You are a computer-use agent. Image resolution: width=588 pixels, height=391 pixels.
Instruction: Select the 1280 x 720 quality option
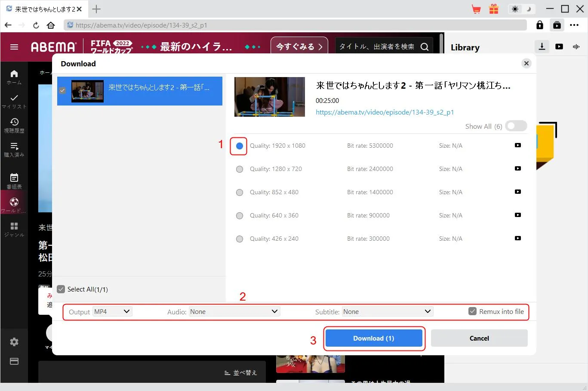click(x=240, y=169)
